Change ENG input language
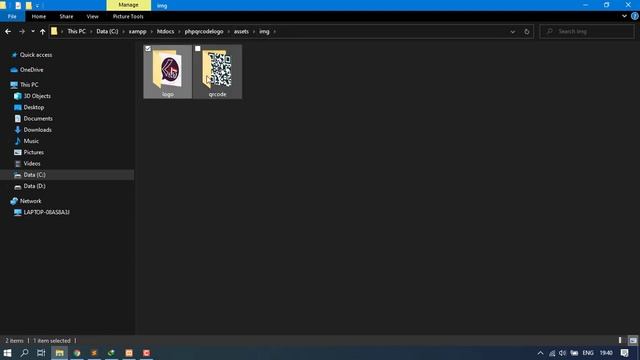 click(588, 353)
